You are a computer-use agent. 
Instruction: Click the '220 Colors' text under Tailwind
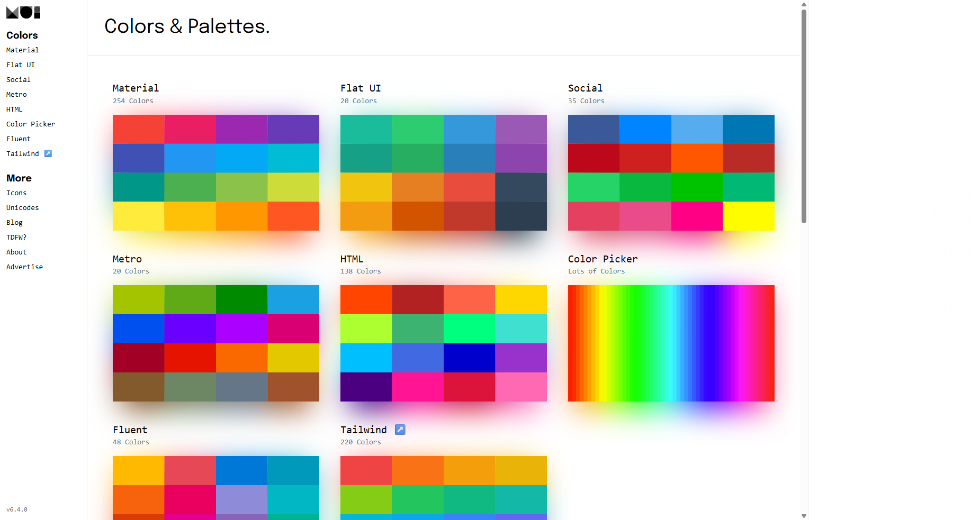click(361, 442)
